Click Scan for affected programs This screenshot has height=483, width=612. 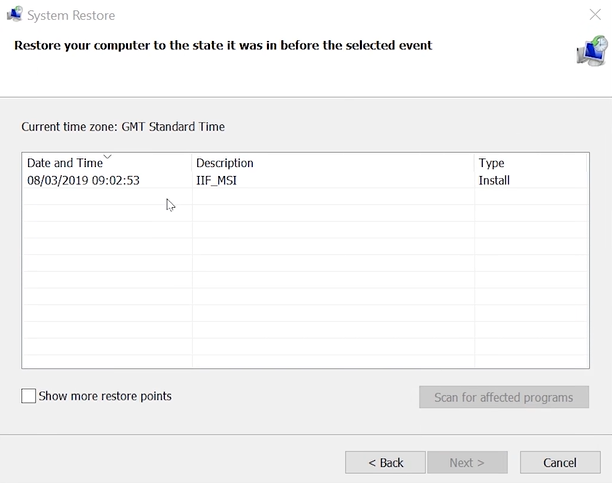[x=504, y=397]
